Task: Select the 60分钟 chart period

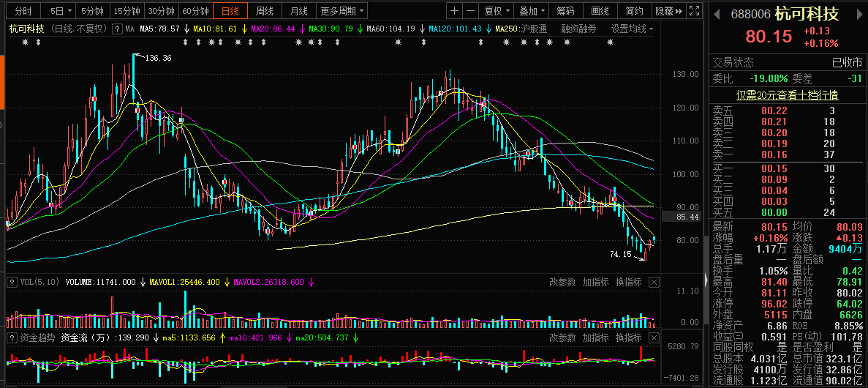Action: tap(196, 10)
